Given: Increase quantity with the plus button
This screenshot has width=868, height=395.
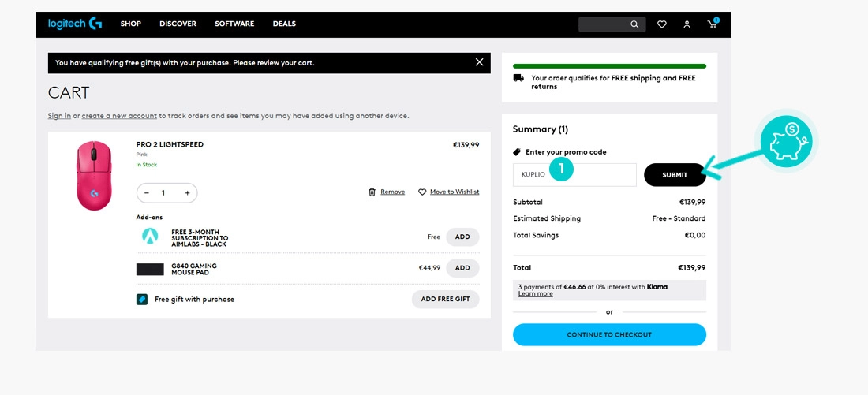Looking at the screenshot, I should [x=187, y=193].
